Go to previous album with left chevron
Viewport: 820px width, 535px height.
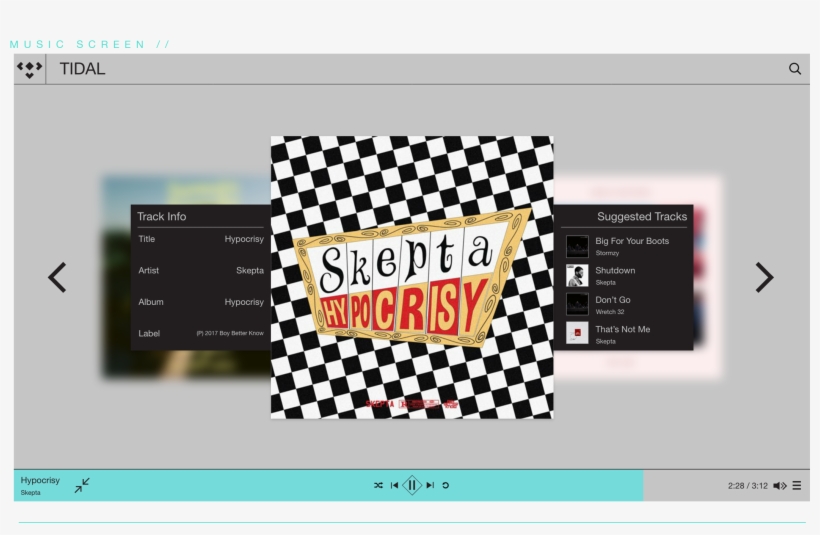[58, 278]
